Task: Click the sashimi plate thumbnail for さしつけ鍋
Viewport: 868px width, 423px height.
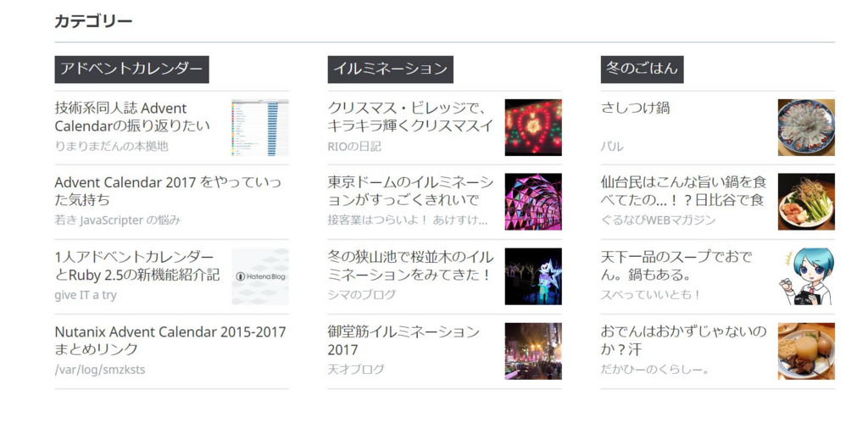Action: (806, 128)
